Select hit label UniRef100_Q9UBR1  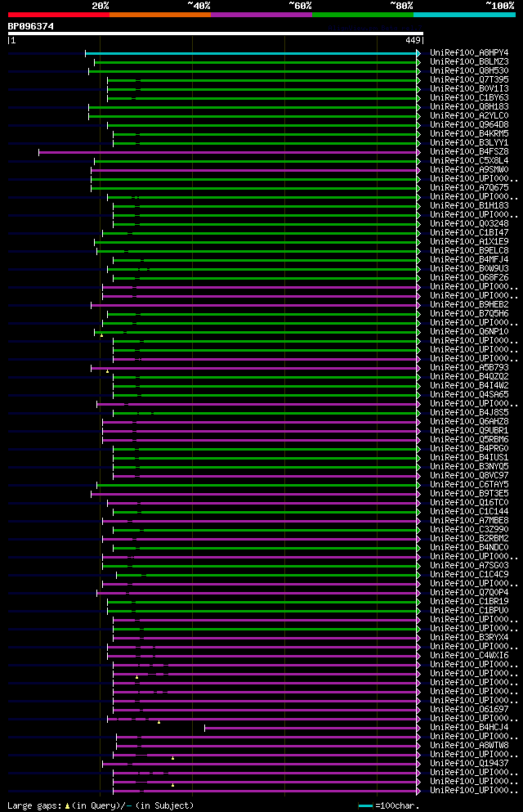coord(469,430)
